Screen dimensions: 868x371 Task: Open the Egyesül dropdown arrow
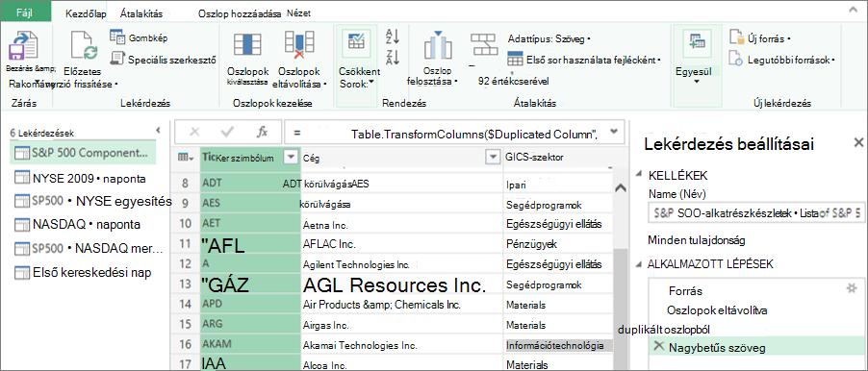coord(697,82)
